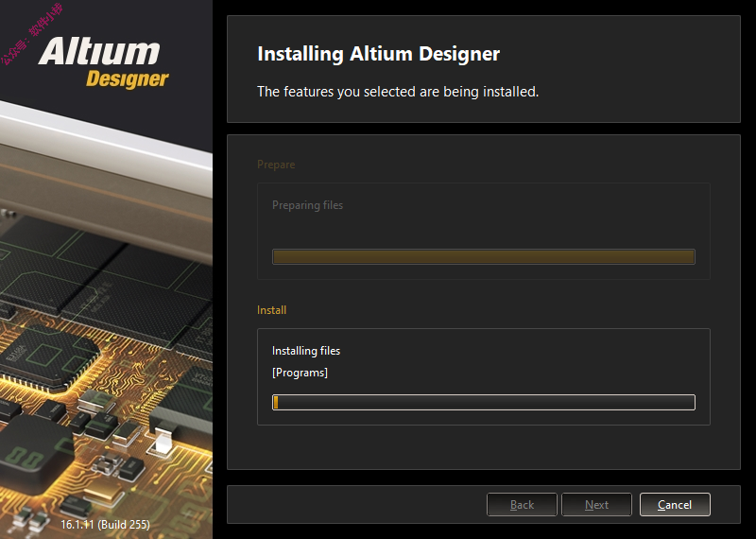This screenshot has height=539, width=756.
Task: Click the 'Install' section label
Action: [x=272, y=310]
